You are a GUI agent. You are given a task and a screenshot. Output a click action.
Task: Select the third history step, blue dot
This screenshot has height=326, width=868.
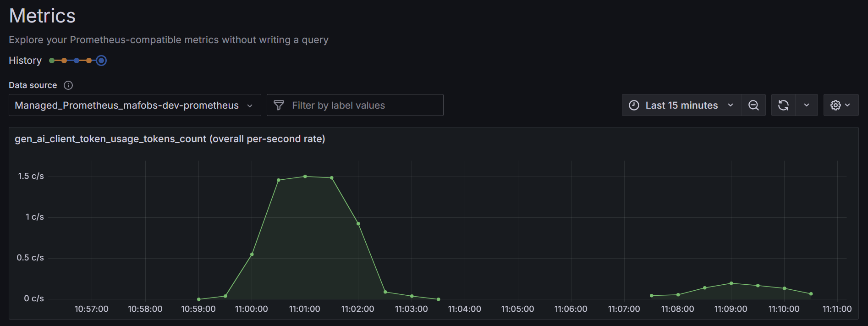pos(77,61)
